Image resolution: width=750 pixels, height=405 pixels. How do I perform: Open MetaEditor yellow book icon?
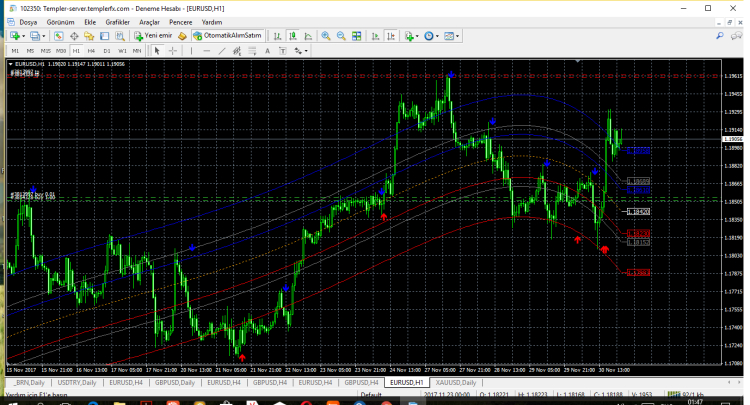[x=182, y=36]
